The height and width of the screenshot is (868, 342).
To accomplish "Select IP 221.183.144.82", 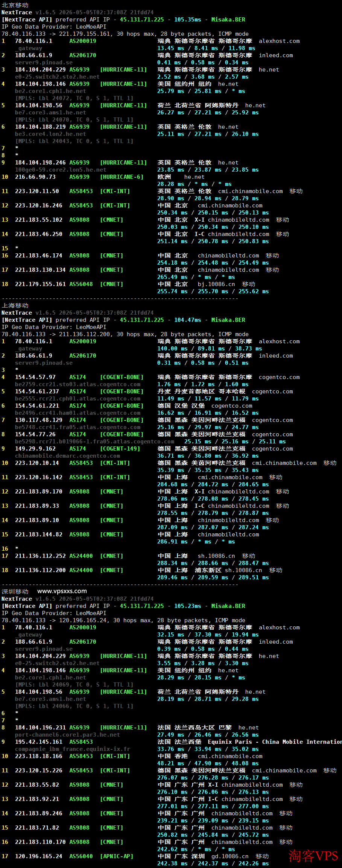I will coord(39,535).
